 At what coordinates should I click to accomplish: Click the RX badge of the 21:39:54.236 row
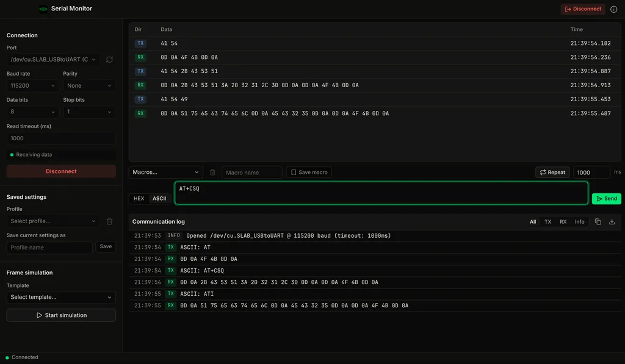(x=140, y=57)
